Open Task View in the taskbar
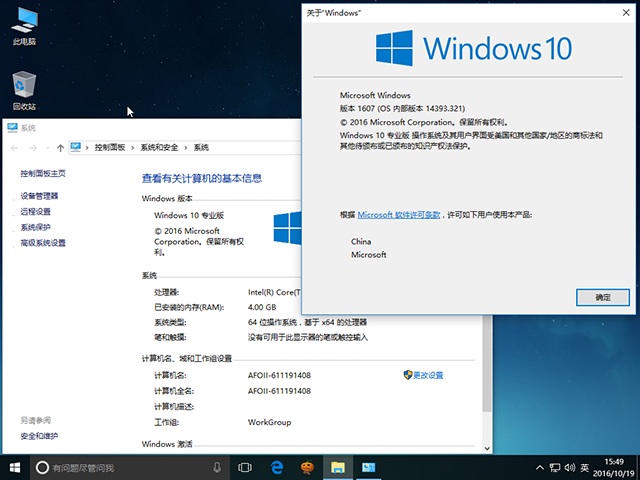 tap(245, 467)
